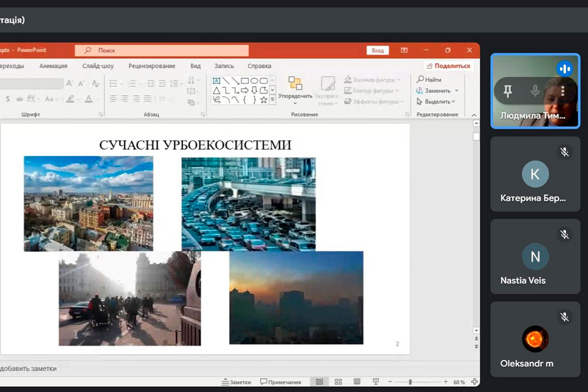This screenshot has height=392, width=588.
Task: Click the Упорядочить arrange icon
Action: 295,84
